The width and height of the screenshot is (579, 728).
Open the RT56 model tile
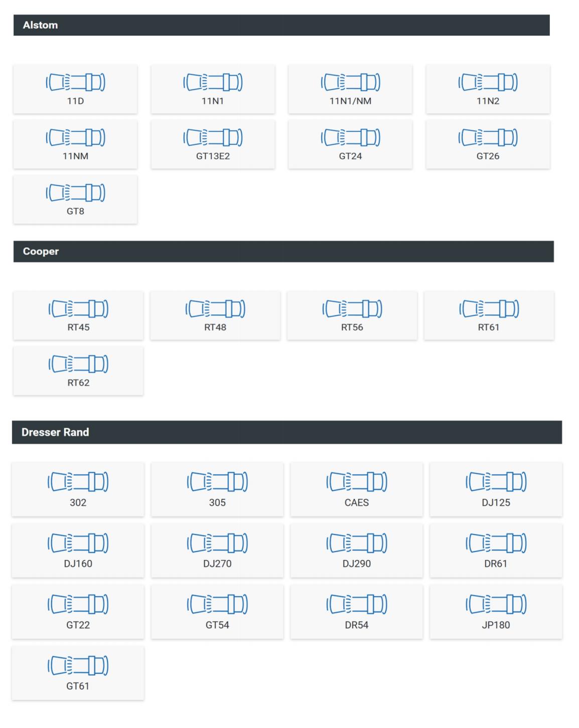pos(352,315)
